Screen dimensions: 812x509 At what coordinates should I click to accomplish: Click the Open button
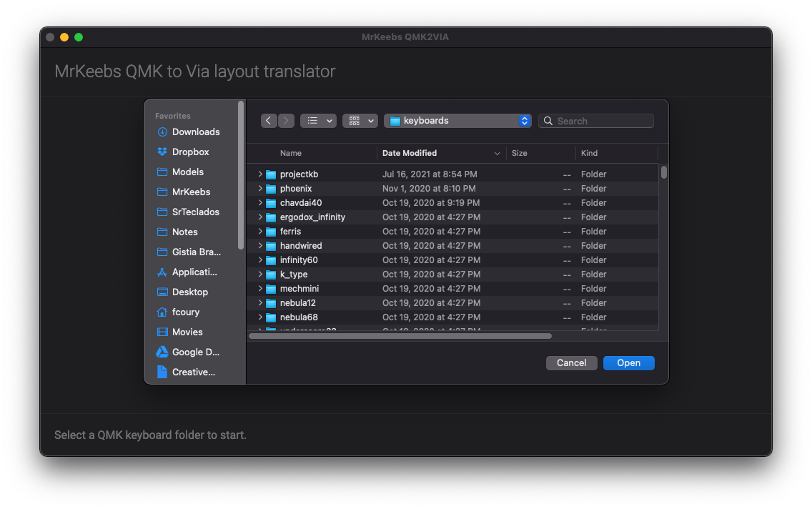[x=629, y=363]
